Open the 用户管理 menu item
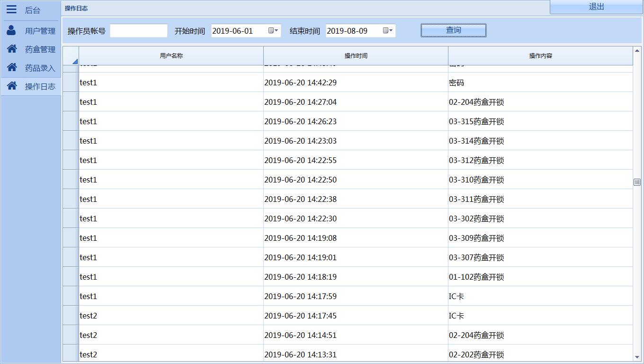 point(40,31)
